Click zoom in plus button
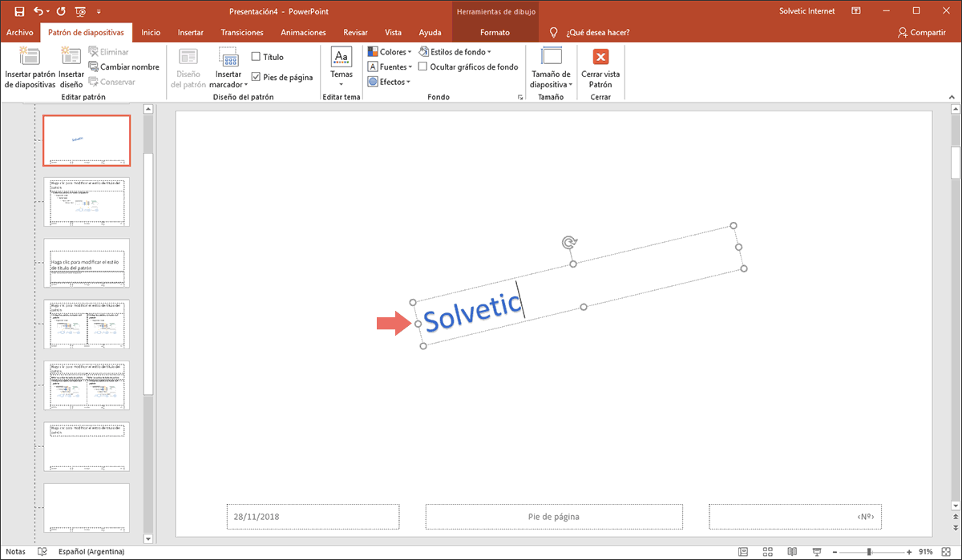Screen dimensions: 962x560 click(x=911, y=551)
